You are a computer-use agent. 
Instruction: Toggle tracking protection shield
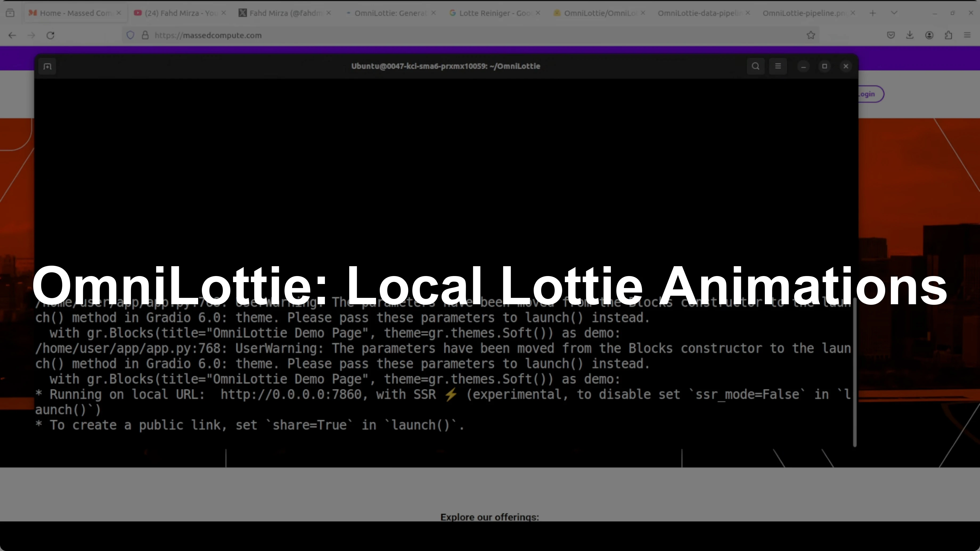pyautogui.click(x=130, y=35)
